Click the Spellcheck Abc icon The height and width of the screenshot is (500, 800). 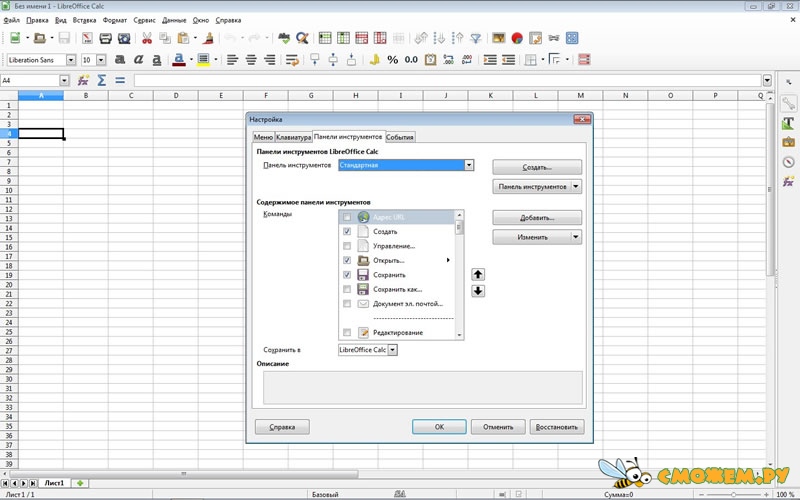284,38
